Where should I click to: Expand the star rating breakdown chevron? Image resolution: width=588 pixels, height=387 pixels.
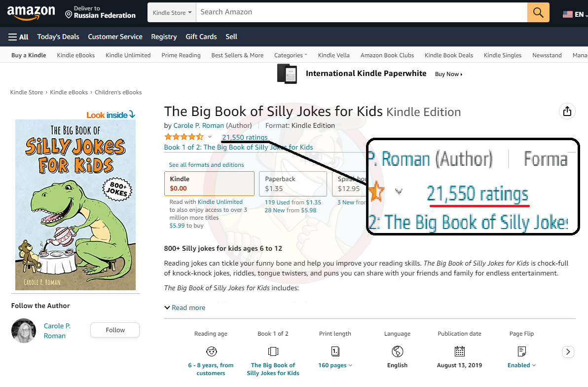[x=210, y=137]
